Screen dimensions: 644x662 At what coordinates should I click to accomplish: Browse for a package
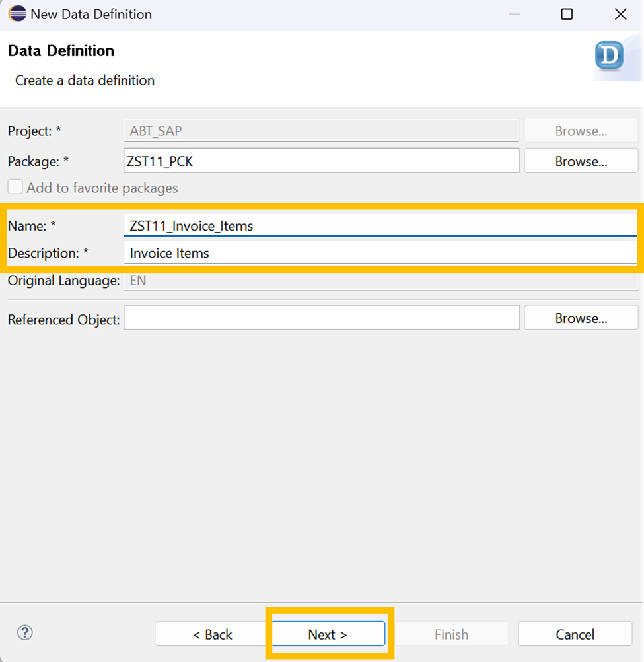coord(581,161)
